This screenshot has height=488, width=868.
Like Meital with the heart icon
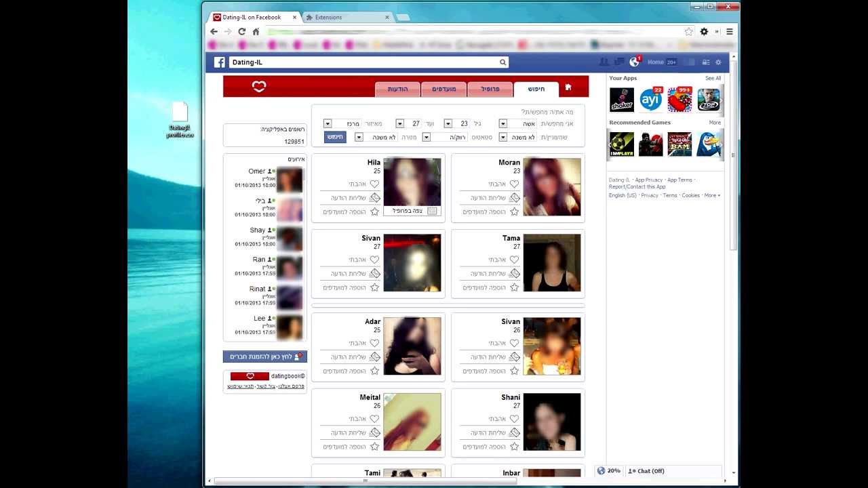[374, 419]
